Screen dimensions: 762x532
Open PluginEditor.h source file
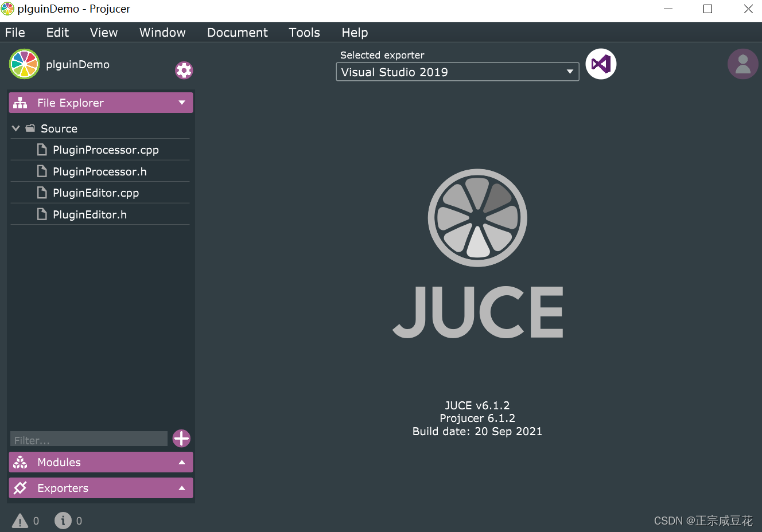click(x=90, y=215)
